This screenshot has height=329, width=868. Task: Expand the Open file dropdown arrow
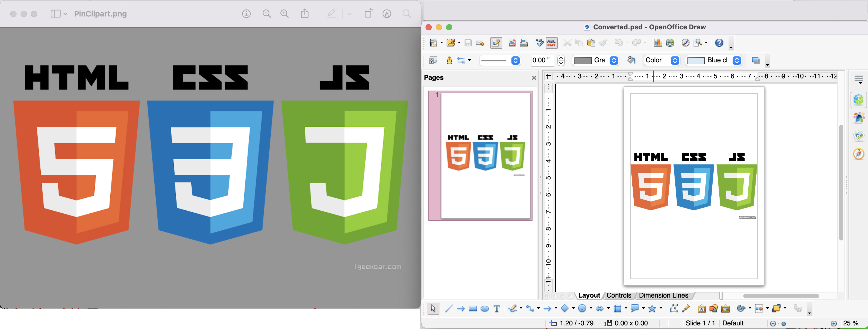459,43
